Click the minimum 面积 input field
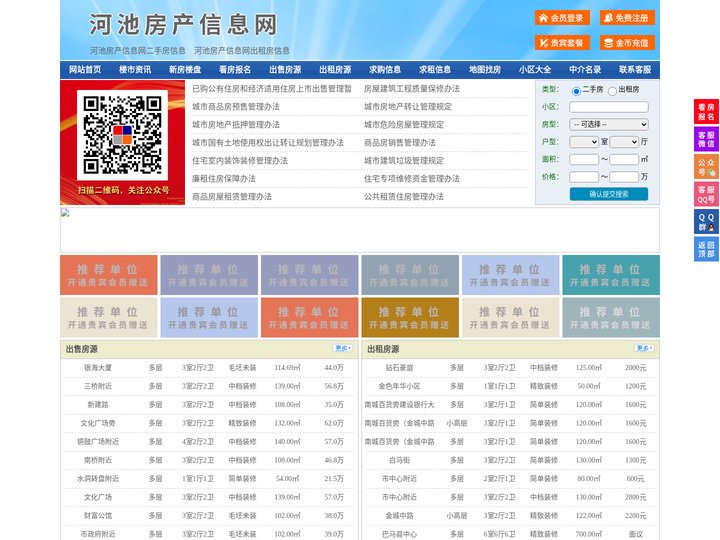 tap(584, 159)
